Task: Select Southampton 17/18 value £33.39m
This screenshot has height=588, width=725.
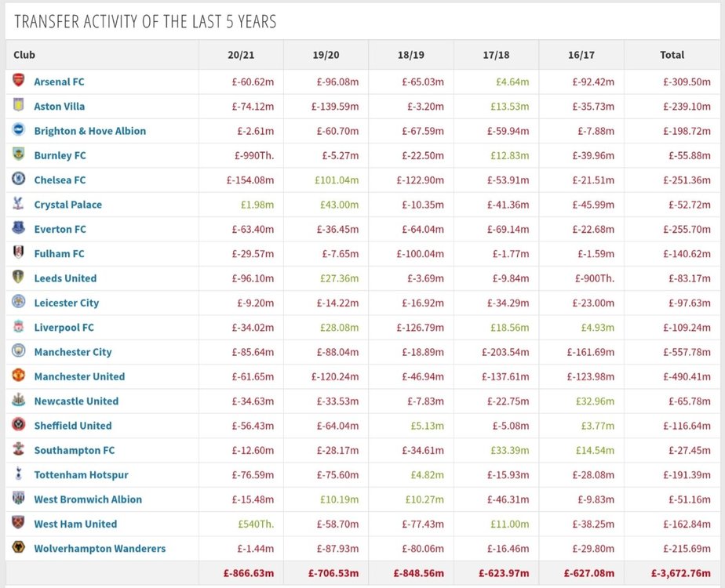Action: coord(509,450)
